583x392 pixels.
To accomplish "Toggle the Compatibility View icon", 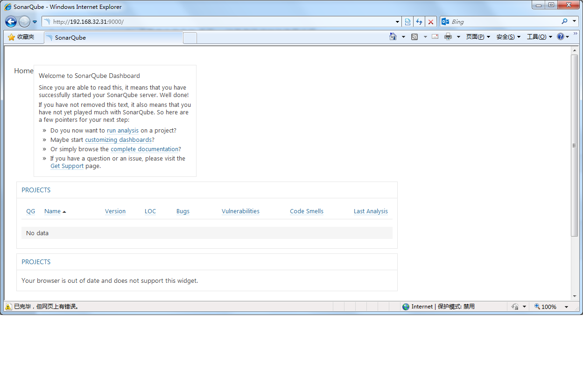I will [x=407, y=22].
